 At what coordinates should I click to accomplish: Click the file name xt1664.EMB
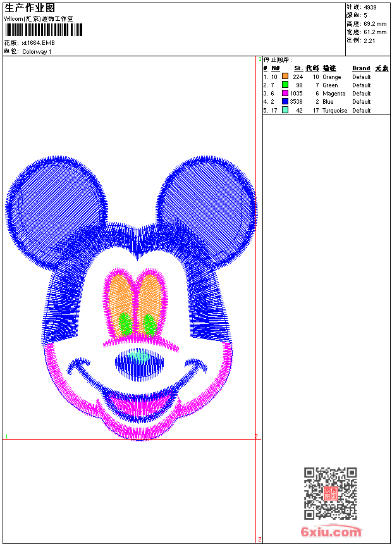coord(38,43)
